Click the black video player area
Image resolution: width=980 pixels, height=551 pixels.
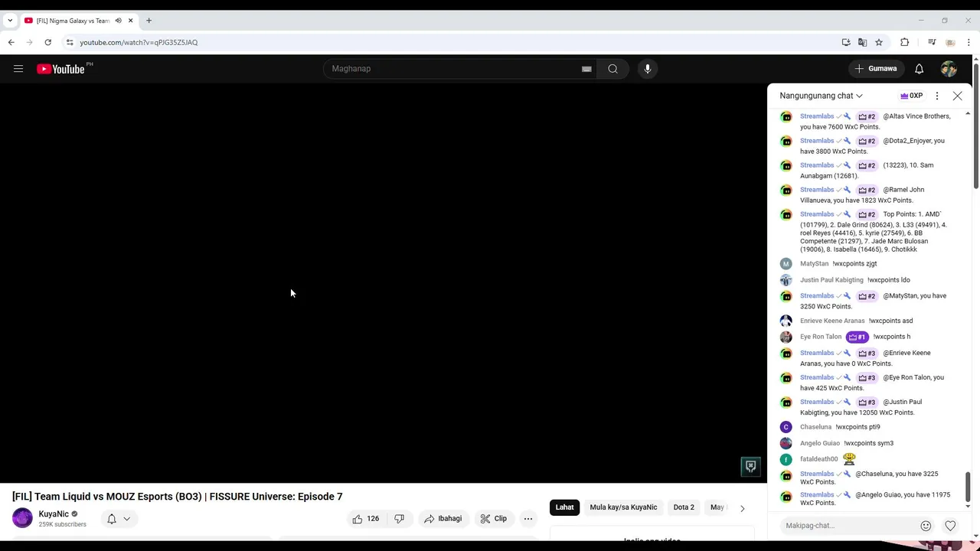(383, 283)
